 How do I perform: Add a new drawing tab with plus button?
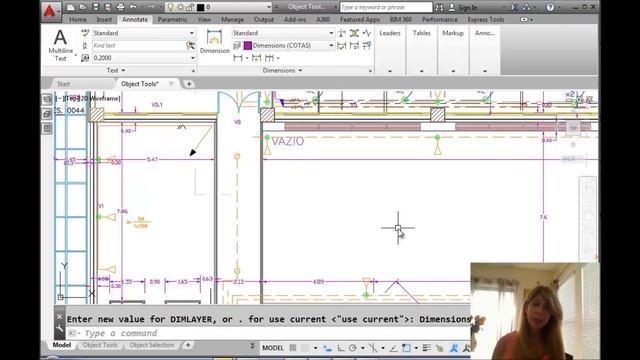(189, 84)
